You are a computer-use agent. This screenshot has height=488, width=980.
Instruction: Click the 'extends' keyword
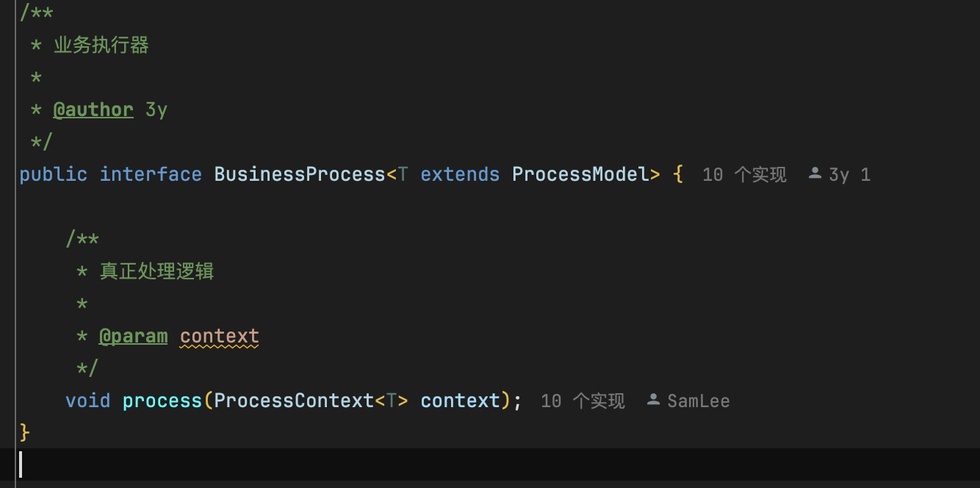click(460, 175)
